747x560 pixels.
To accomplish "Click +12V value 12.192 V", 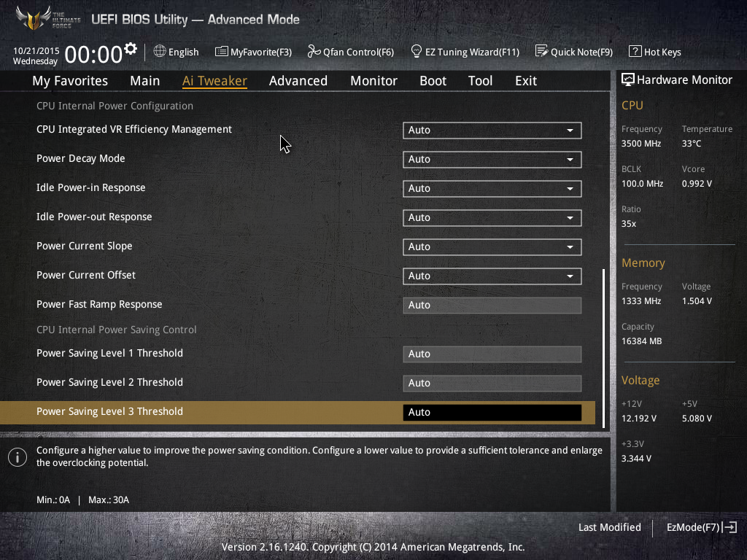I will pos(638,418).
